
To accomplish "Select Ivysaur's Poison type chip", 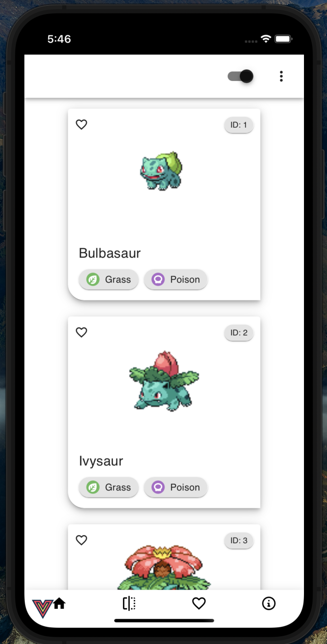I will 176,487.
